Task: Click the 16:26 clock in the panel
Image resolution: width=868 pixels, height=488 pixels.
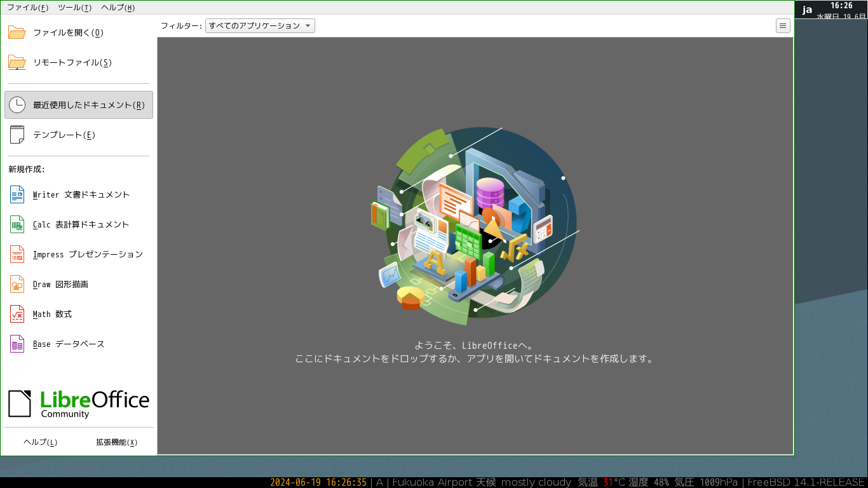Action: point(841,6)
